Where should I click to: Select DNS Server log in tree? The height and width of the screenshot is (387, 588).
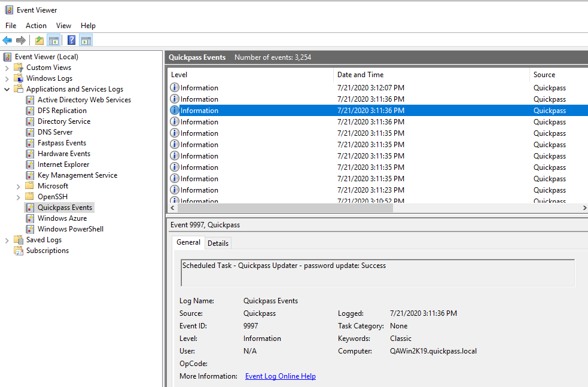point(55,132)
